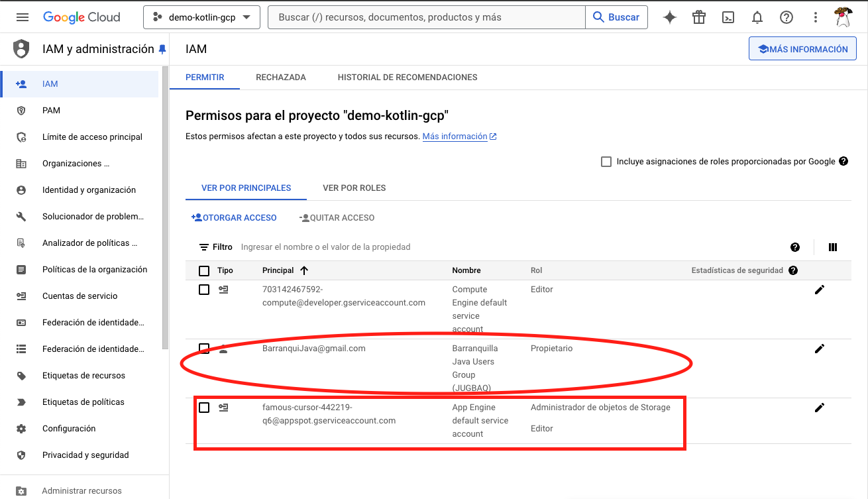Open the notifications bell

click(757, 17)
